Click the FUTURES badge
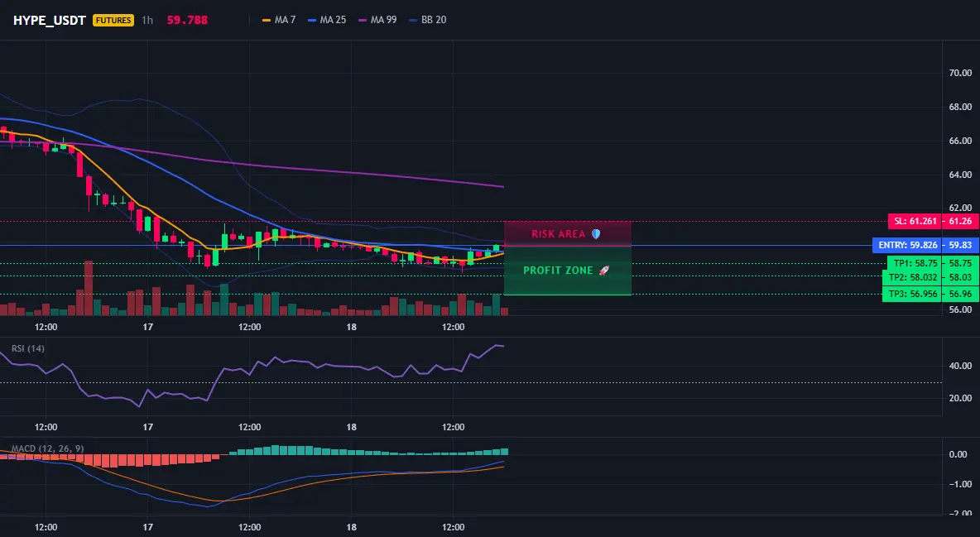980x537 pixels. [x=113, y=20]
